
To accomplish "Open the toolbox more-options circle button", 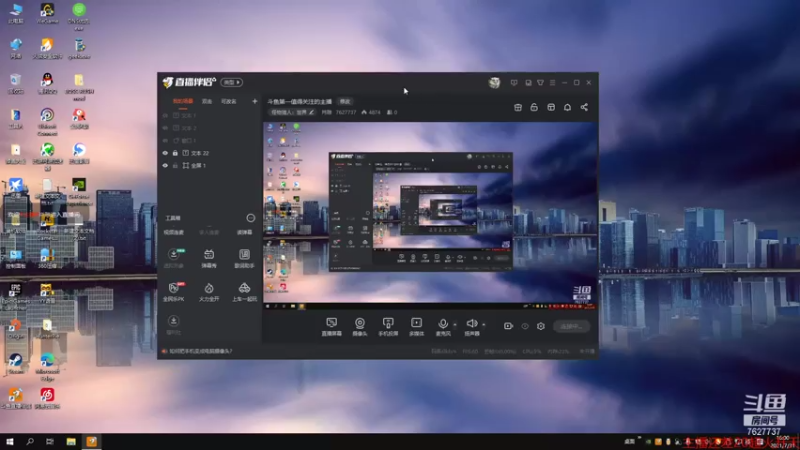I will (251, 218).
